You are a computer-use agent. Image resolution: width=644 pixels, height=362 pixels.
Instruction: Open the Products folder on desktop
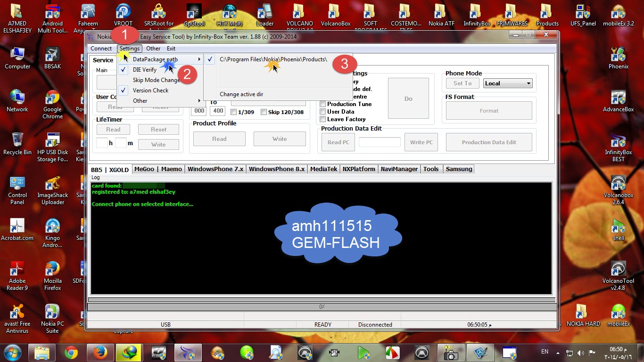click(x=547, y=16)
